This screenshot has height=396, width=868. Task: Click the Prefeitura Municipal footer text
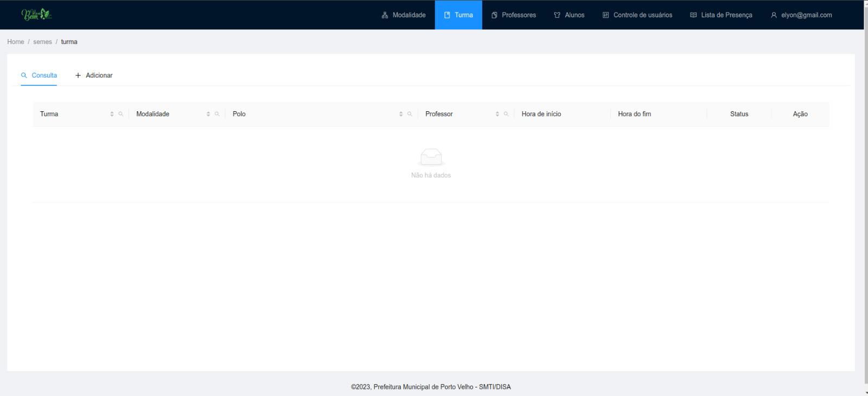pos(431,387)
